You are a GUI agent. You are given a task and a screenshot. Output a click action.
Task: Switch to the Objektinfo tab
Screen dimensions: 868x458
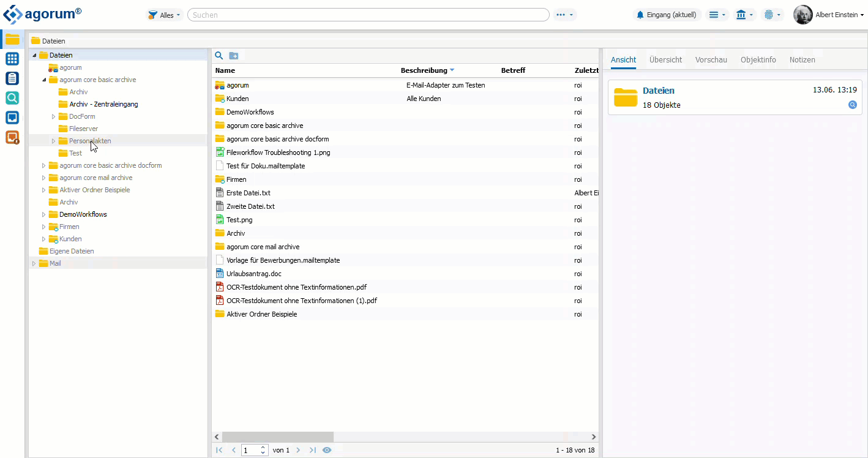point(758,60)
